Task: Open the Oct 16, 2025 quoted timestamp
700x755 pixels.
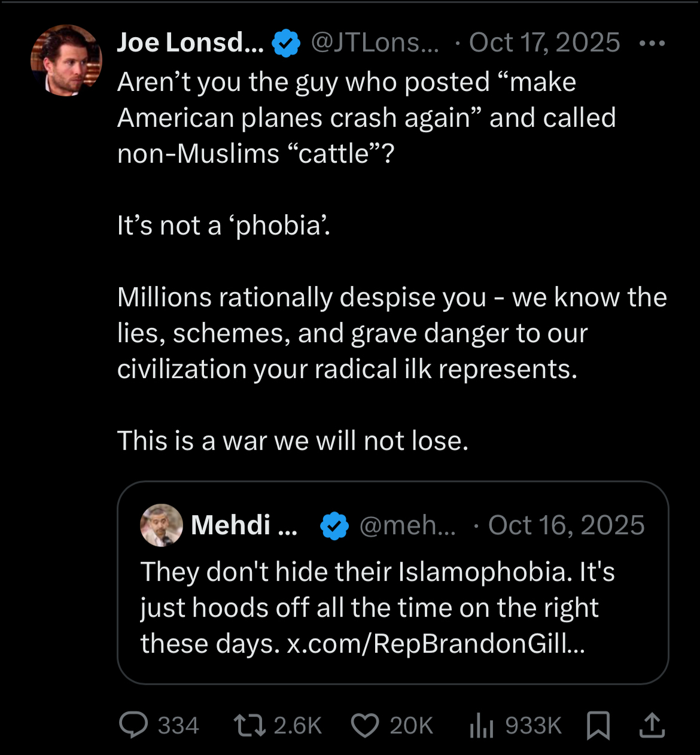Action: (566, 525)
